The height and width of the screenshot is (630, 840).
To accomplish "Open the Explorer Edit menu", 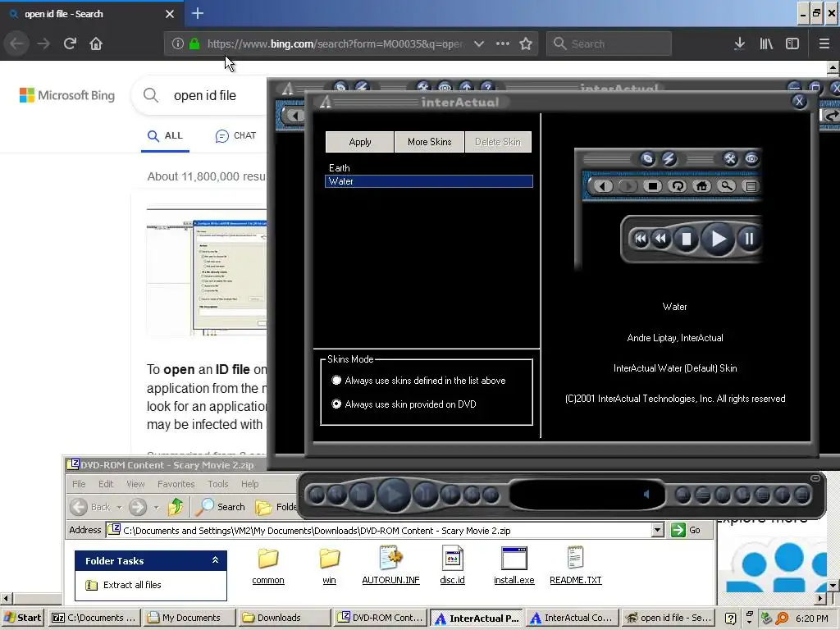I will (106, 484).
